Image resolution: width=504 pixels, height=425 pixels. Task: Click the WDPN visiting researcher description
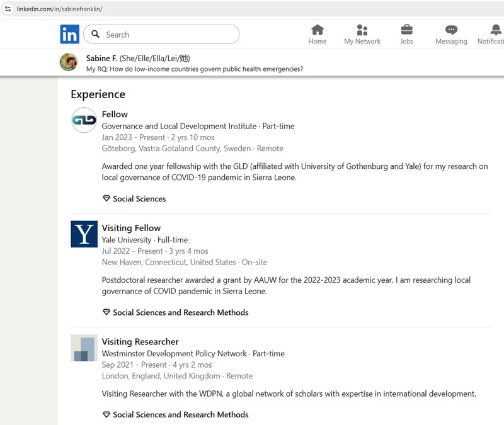point(289,394)
